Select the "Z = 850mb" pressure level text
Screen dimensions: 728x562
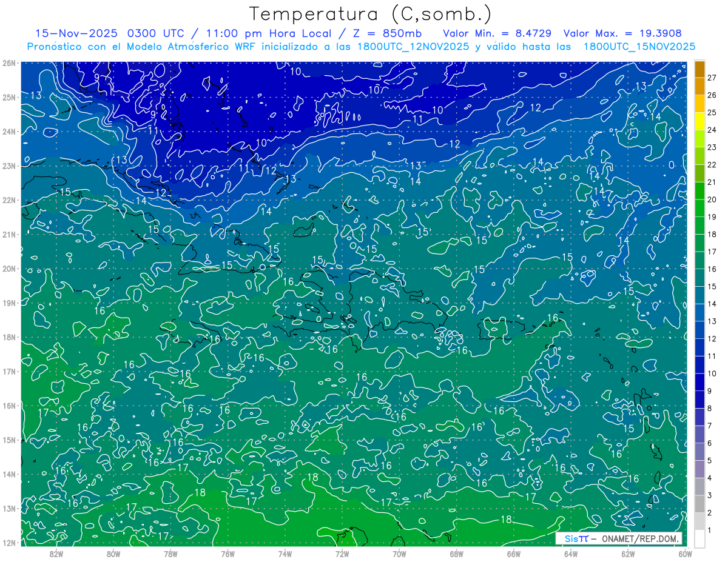384,33
